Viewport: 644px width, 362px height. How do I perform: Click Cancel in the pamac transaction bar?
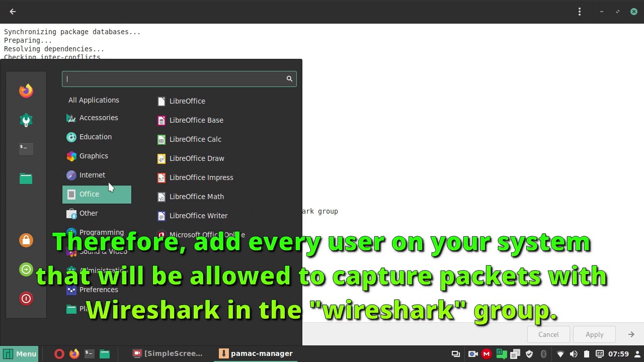pyautogui.click(x=548, y=334)
